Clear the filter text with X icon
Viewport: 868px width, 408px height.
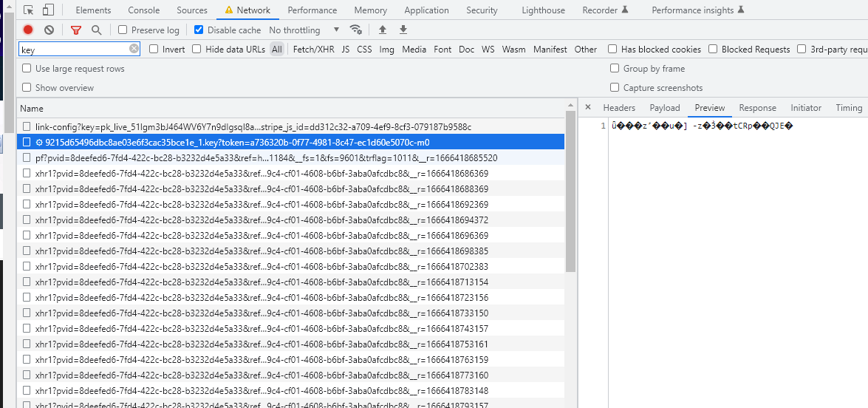click(134, 49)
